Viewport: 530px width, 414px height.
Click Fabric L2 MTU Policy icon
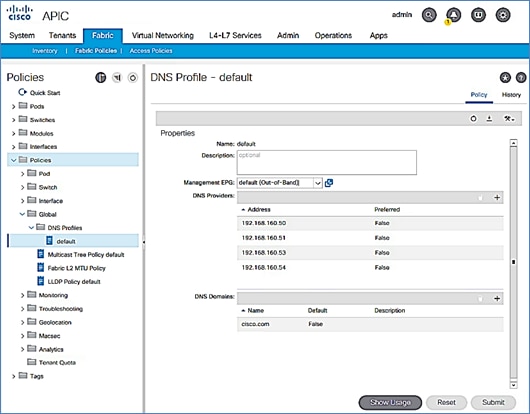(x=41, y=268)
